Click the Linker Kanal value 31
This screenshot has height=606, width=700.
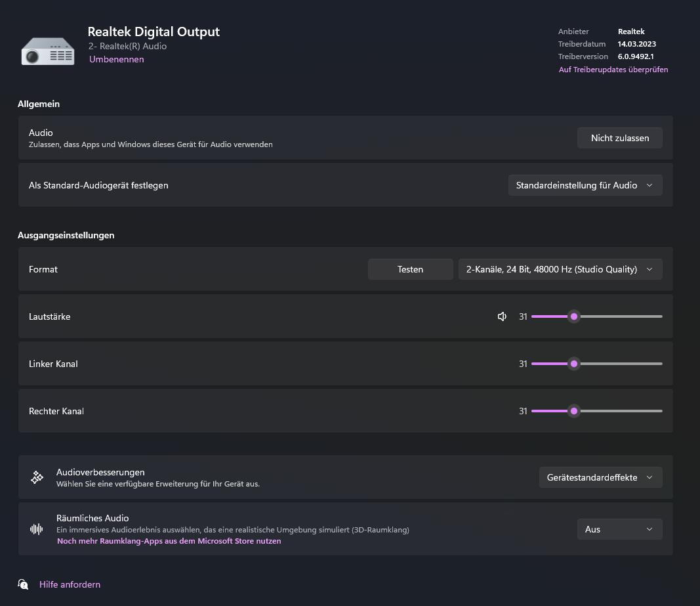click(x=524, y=364)
